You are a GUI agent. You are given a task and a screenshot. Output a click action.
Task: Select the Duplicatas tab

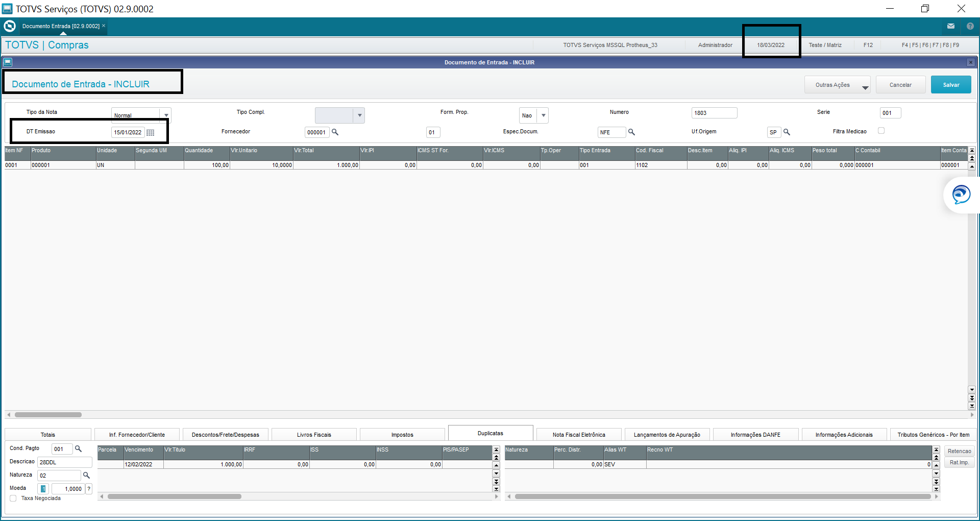491,433
